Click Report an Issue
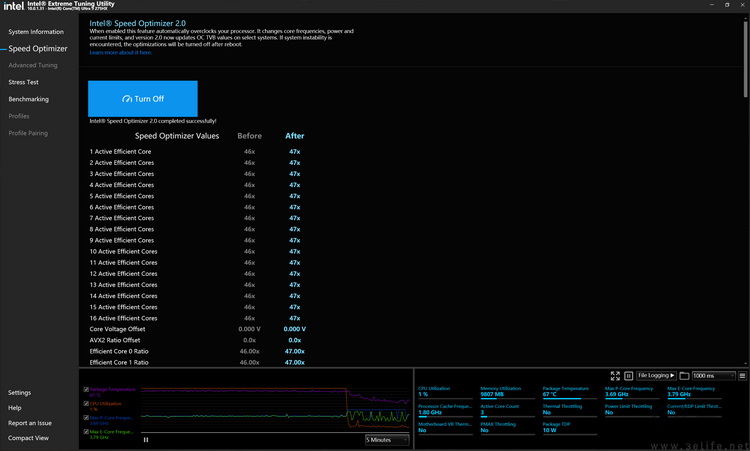The height and width of the screenshot is (451, 750). click(30, 423)
